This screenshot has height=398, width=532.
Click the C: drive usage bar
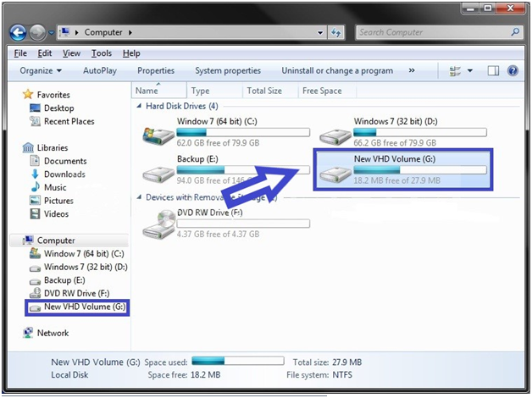(243, 132)
